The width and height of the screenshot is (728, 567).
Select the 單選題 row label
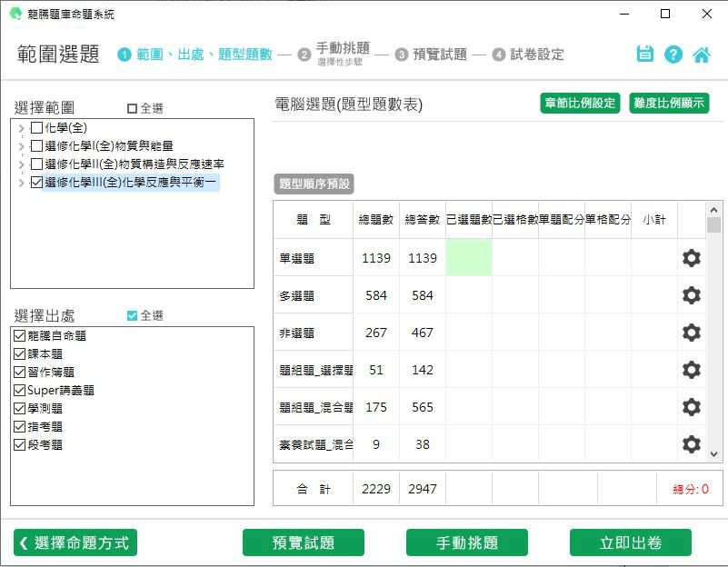click(x=296, y=258)
